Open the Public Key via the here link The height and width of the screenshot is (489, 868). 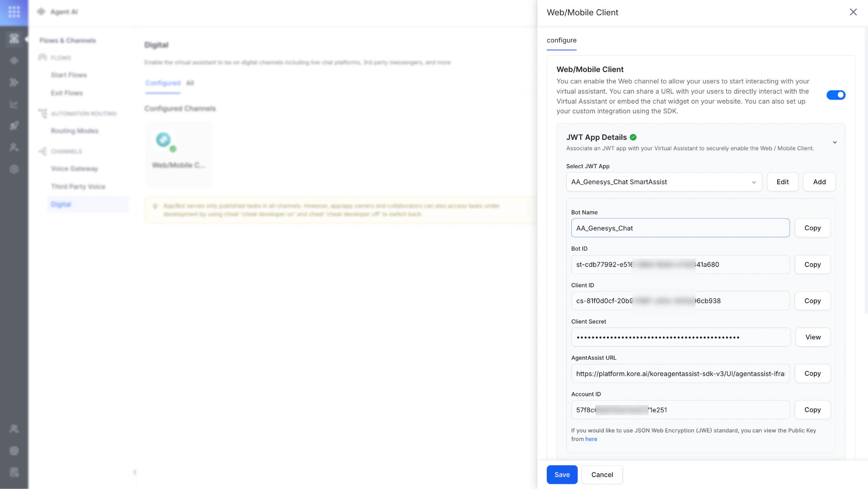[x=590, y=439]
